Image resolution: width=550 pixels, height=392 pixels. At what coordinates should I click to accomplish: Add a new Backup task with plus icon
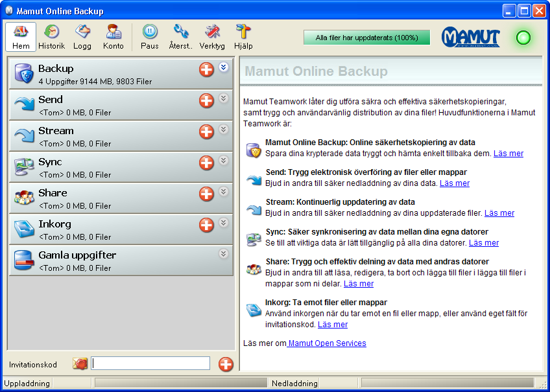click(x=207, y=70)
